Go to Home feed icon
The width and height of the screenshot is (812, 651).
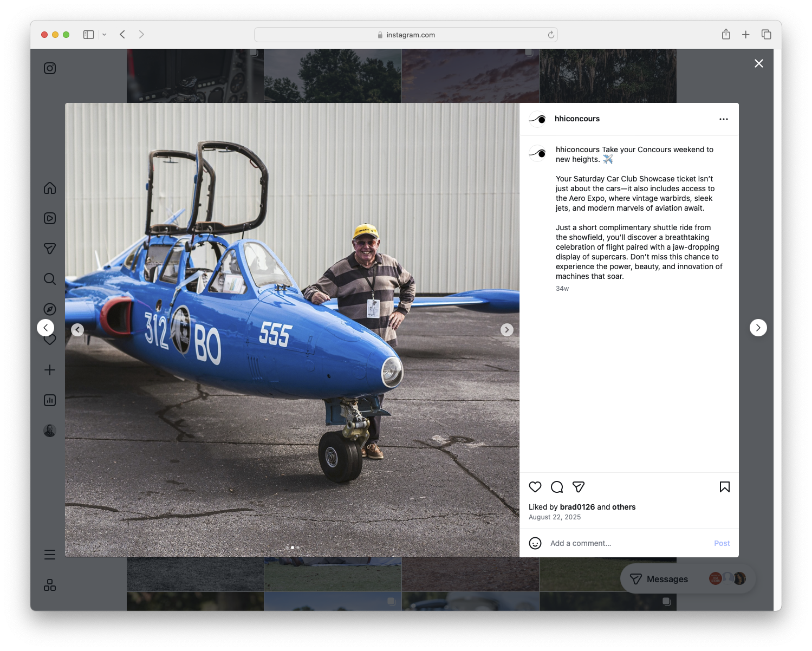(x=50, y=188)
